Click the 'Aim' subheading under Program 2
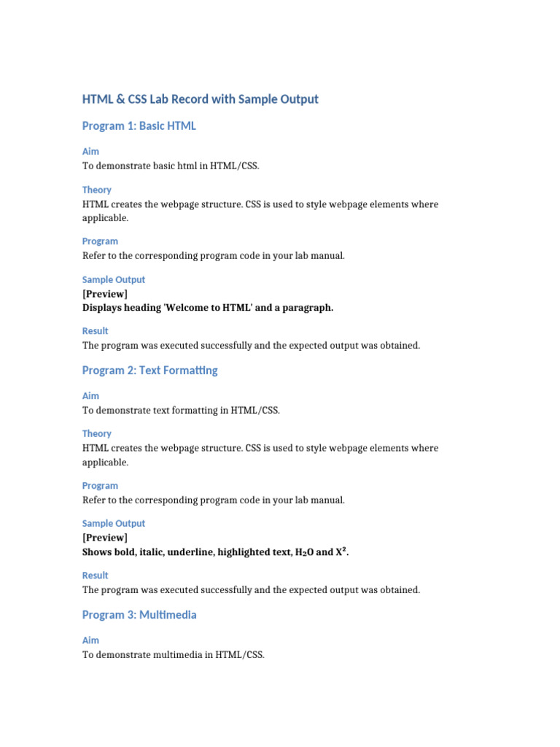Image resolution: width=560 pixels, height=747 pixels. pyautogui.click(x=90, y=396)
